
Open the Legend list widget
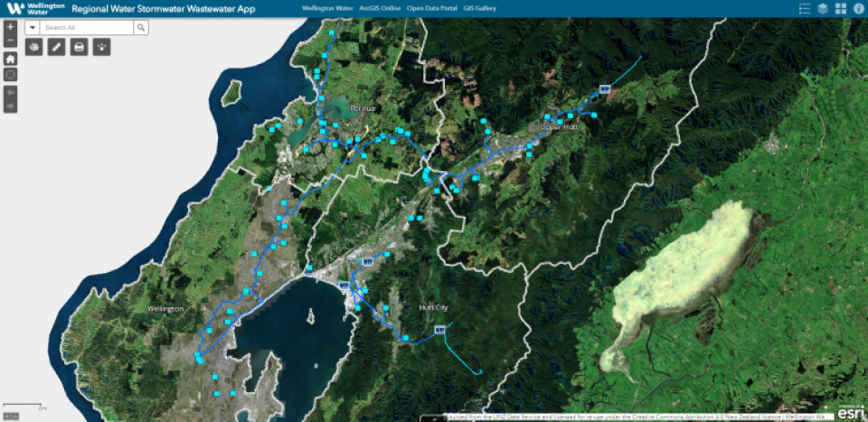[x=805, y=8]
